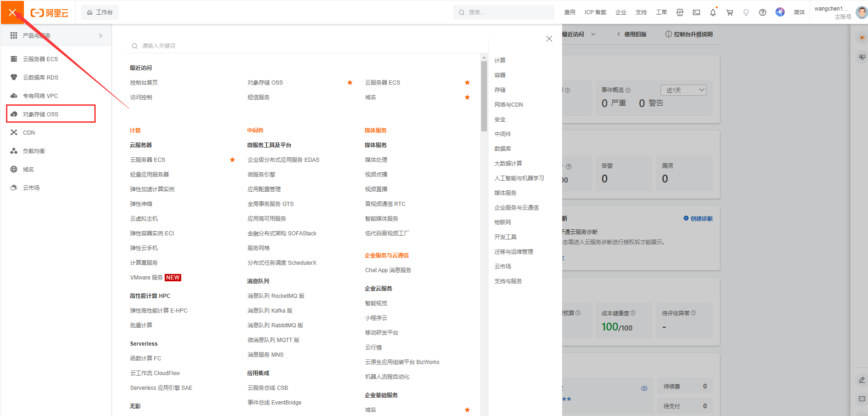Toggle favorite star for 对象存储 OSS
Viewport: 868px width, 416px height.
coord(350,83)
